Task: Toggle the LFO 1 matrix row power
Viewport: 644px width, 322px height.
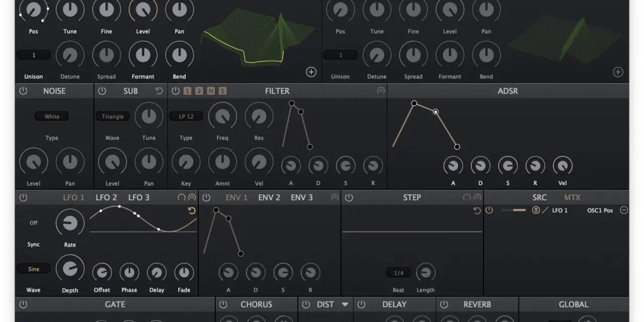Action: (489, 210)
